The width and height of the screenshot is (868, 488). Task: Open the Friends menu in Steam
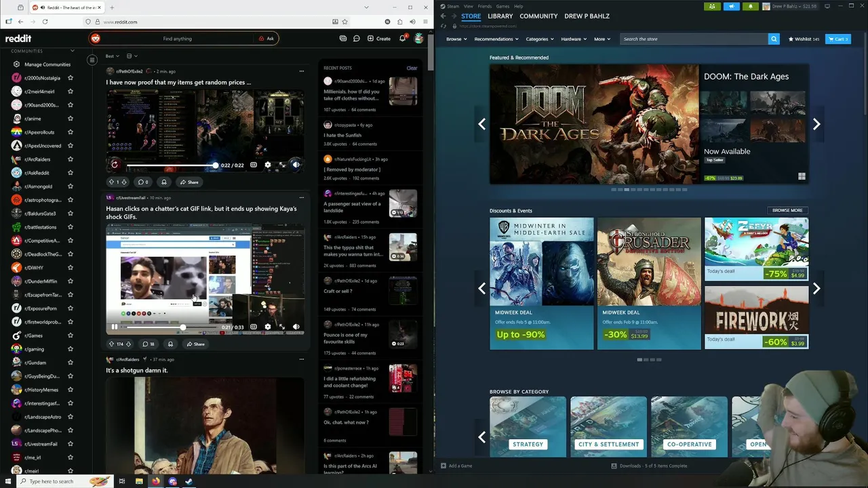[x=485, y=6]
